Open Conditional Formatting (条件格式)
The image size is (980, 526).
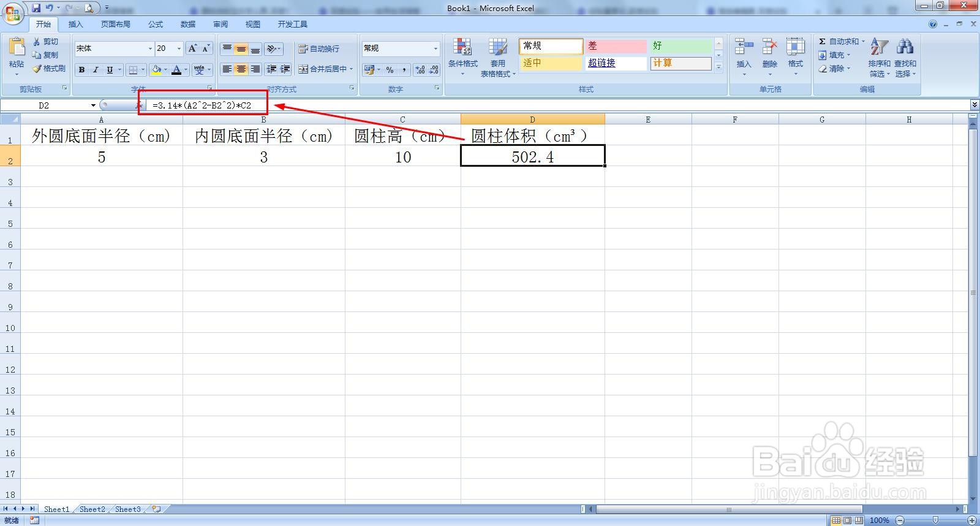[462, 57]
